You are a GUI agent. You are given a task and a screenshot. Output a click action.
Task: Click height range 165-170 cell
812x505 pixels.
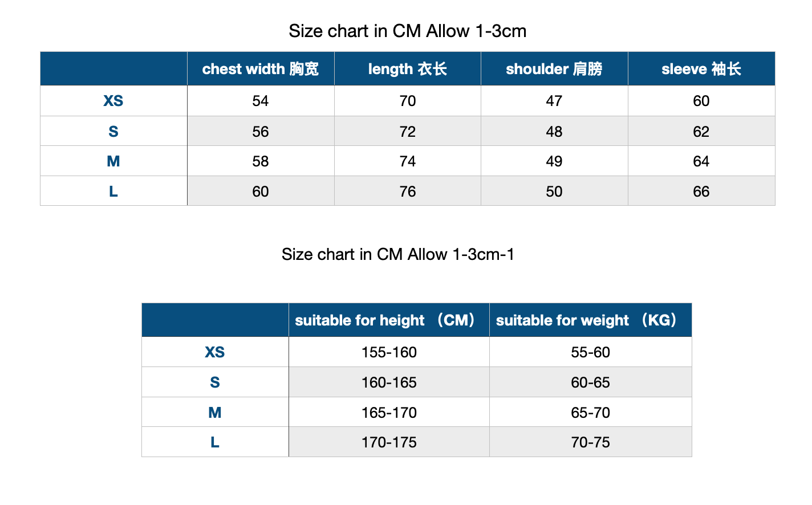coord(389,413)
